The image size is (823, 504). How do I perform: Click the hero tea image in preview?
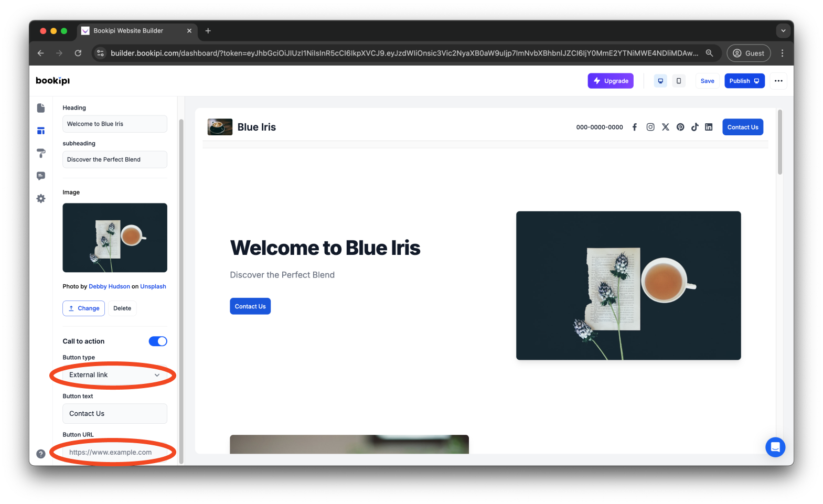(x=628, y=285)
